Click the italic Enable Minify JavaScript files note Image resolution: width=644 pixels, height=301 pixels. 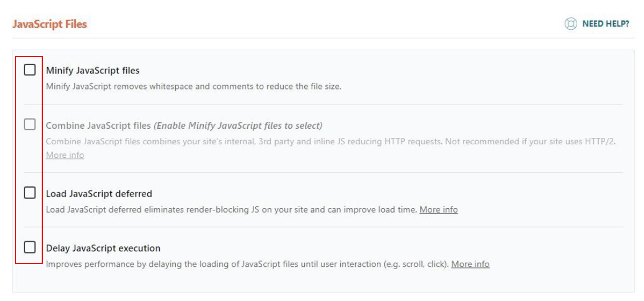[238, 125]
